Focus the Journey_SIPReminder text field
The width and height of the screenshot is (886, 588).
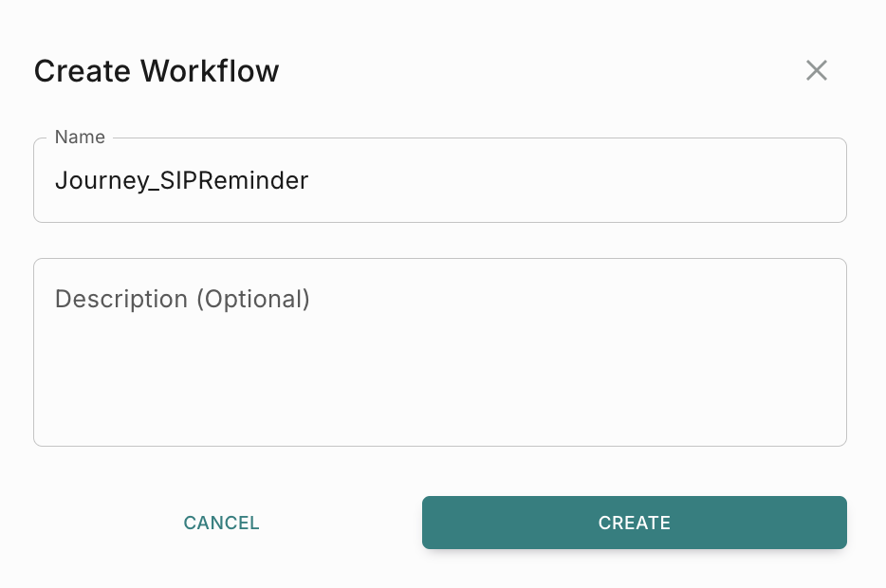tap(439, 180)
